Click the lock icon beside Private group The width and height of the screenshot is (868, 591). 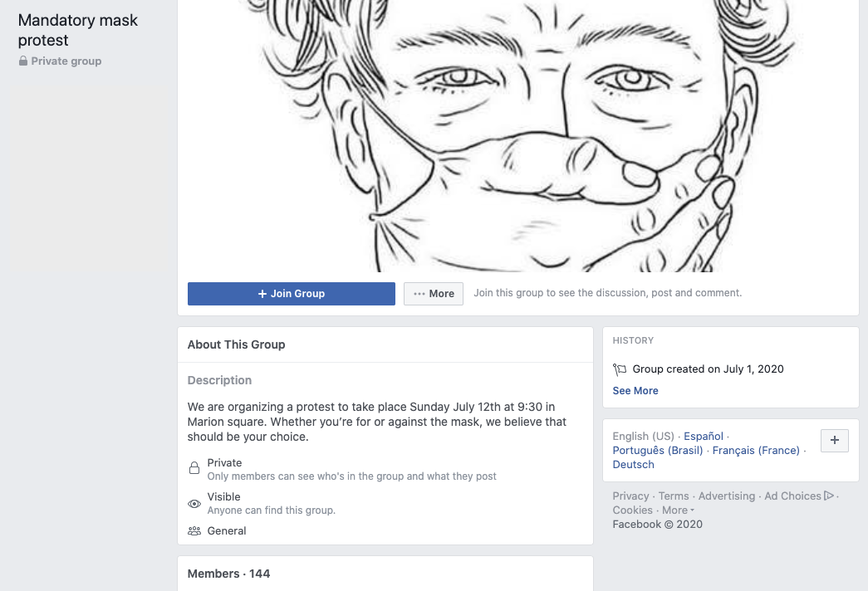tap(23, 61)
